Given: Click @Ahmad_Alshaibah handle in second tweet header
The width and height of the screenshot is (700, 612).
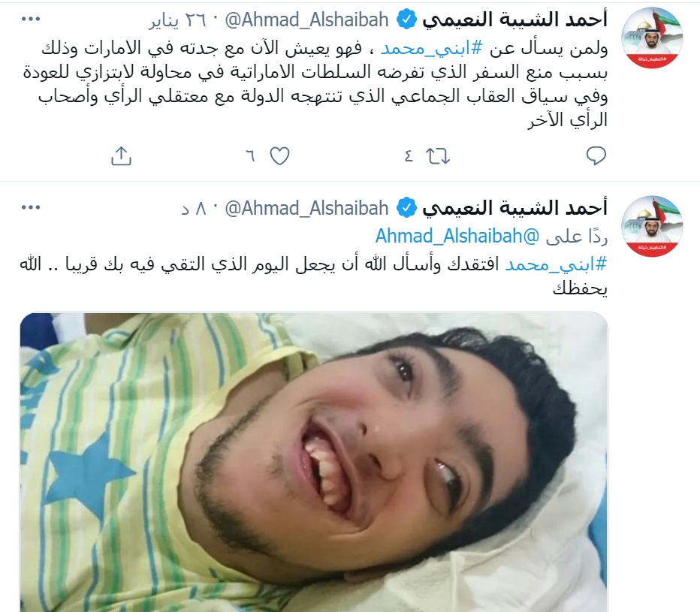Looking at the screenshot, I should coord(306,209).
